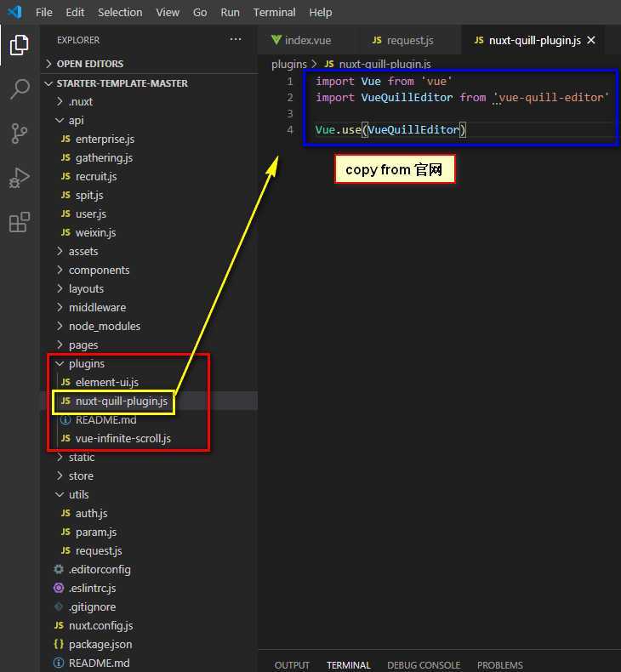The height and width of the screenshot is (672, 621).
Task: Open the Selection menu
Action: (120, 13)
